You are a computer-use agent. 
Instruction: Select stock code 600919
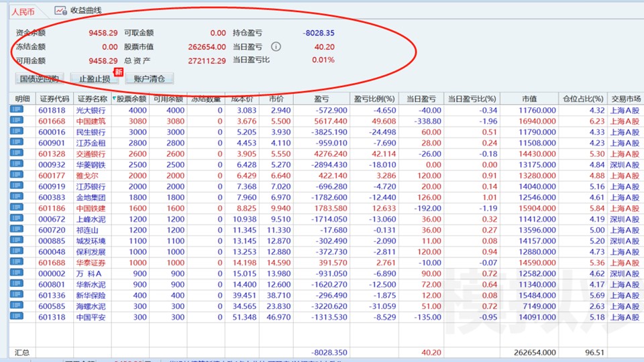[52, 187]
